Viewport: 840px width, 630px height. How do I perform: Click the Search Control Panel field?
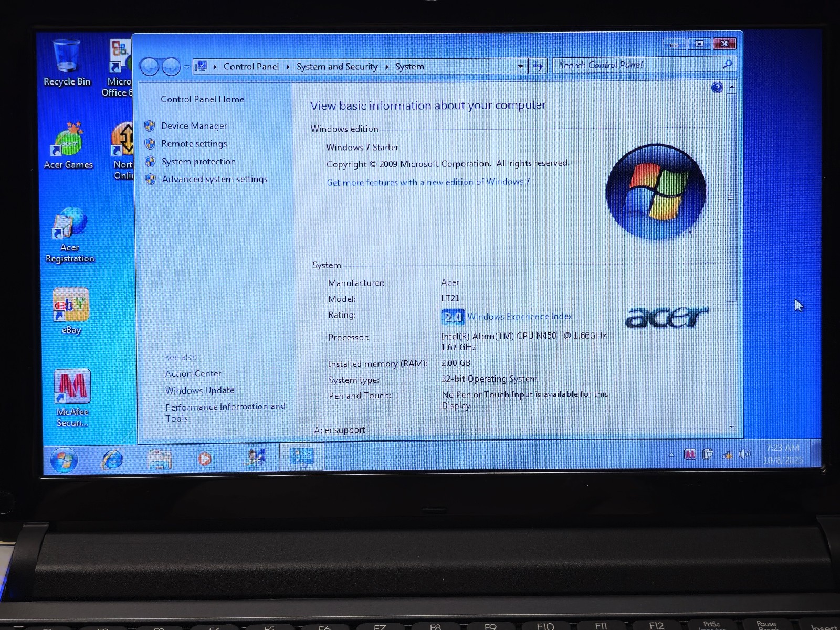click(638, 65)
